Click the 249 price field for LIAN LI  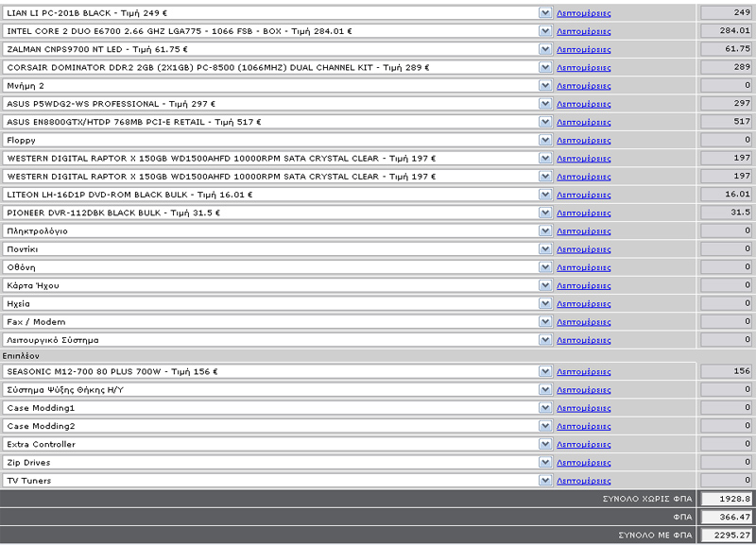[x=726, y=13]
